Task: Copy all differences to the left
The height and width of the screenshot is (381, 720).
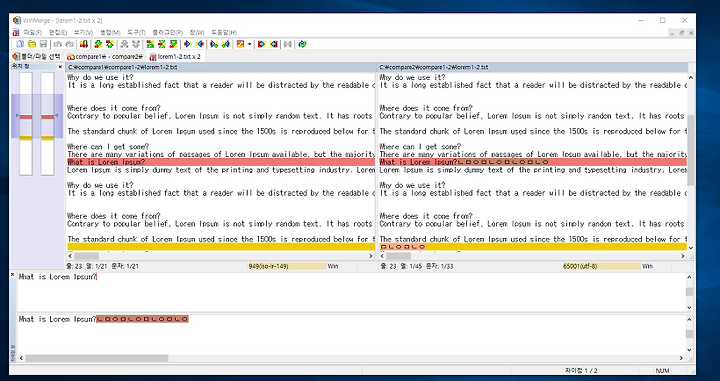Action: tap(274, 44)
